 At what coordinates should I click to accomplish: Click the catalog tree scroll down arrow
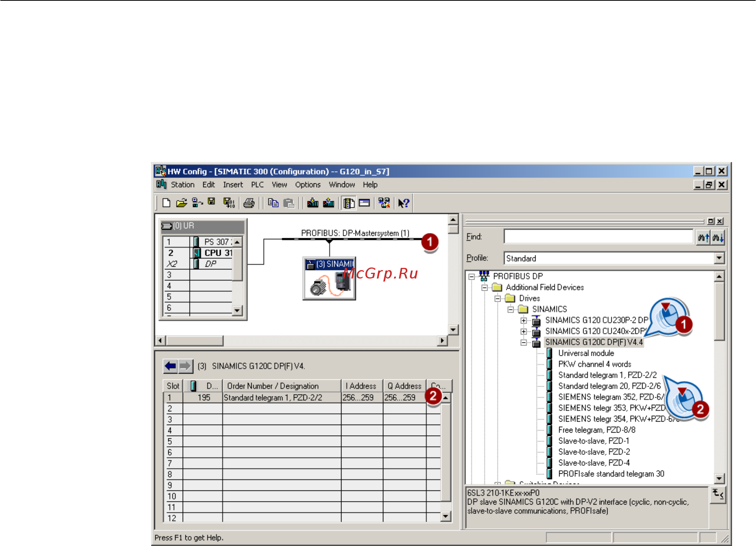pos(719,479)
